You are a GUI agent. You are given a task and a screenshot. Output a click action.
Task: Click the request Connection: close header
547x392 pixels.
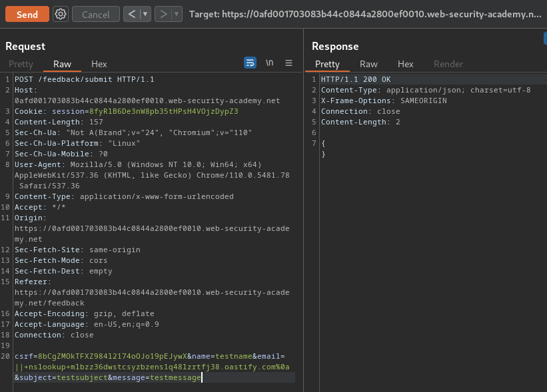[54, 335]
